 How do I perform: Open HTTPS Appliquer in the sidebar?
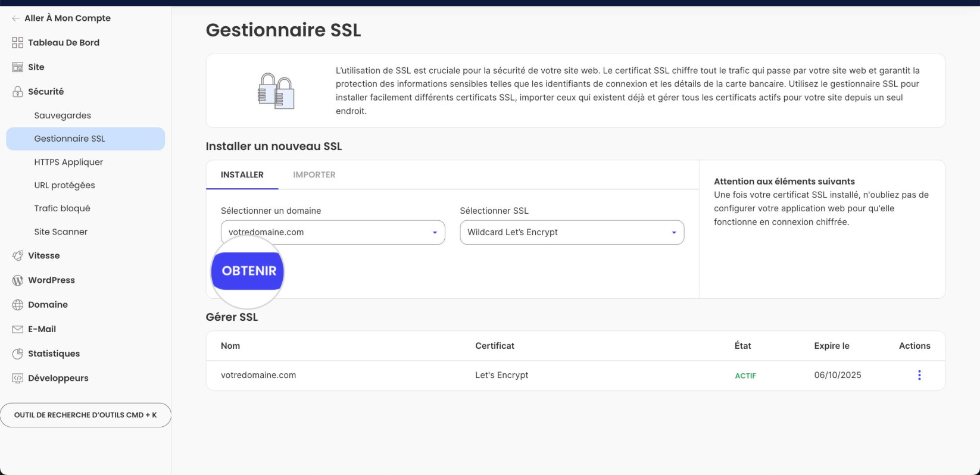[x=68, y=162]
